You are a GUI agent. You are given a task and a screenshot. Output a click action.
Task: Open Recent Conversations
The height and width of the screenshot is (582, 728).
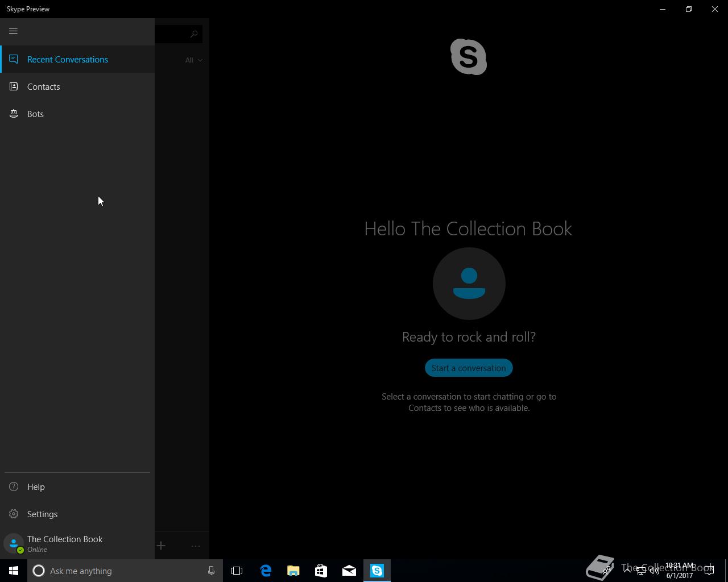pyautogui.click(x=77, y=59)
